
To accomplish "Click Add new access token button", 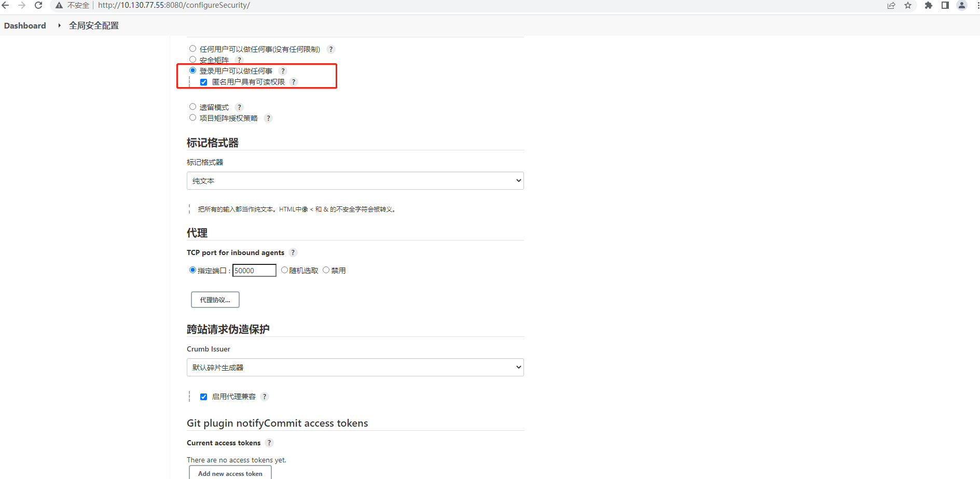I will click(230, 473).
